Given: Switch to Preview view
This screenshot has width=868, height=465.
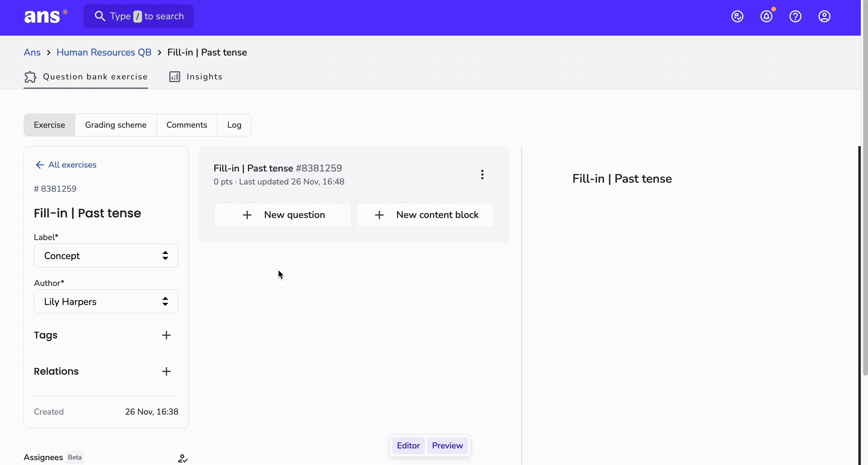Looking at the screenshot, I should click(x=447, y=445).
